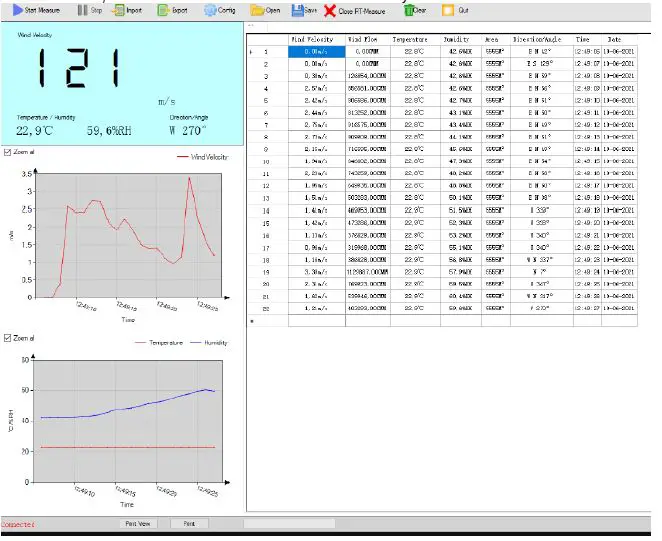Click the Open folder icon
Image resolution: width=662 pixels, height=541 pixels.
point(257,9)
